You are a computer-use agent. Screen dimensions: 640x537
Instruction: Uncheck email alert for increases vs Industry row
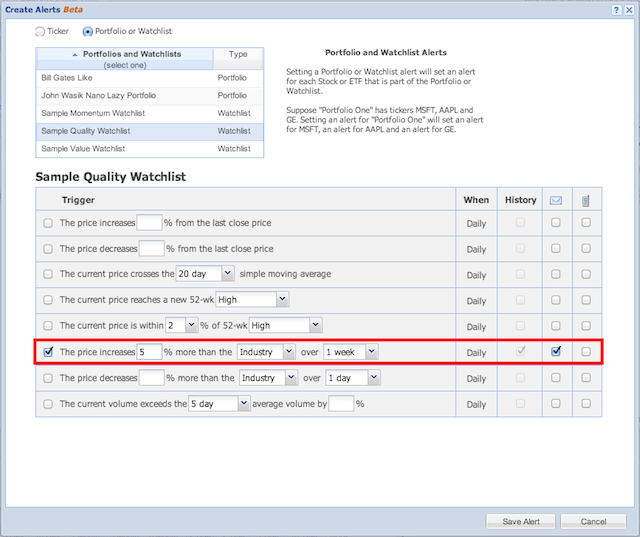[x=556, y=351]
